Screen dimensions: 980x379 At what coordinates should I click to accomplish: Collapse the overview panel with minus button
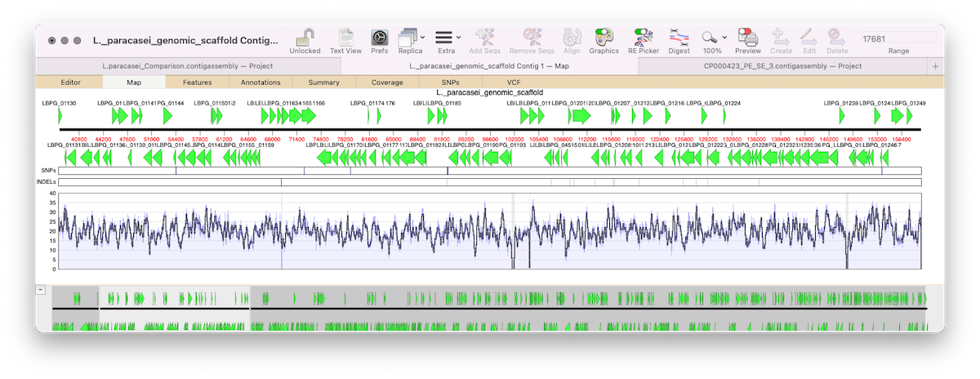click(41, 290)
